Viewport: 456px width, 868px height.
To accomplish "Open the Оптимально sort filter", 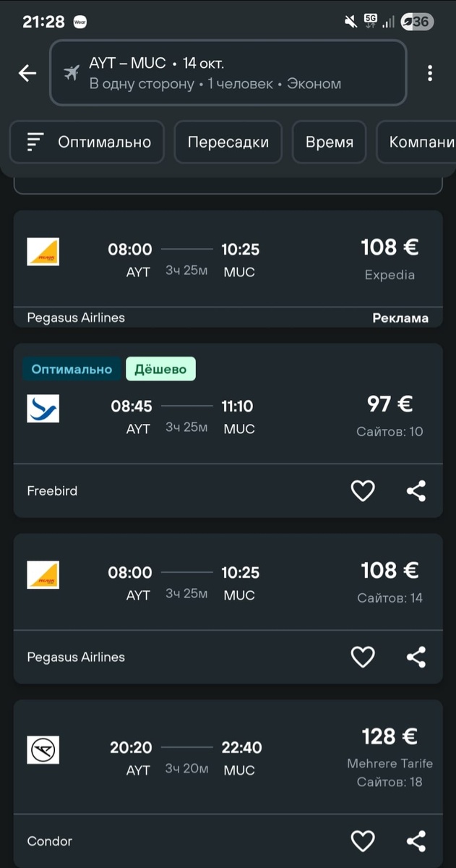I will (87, 142).
